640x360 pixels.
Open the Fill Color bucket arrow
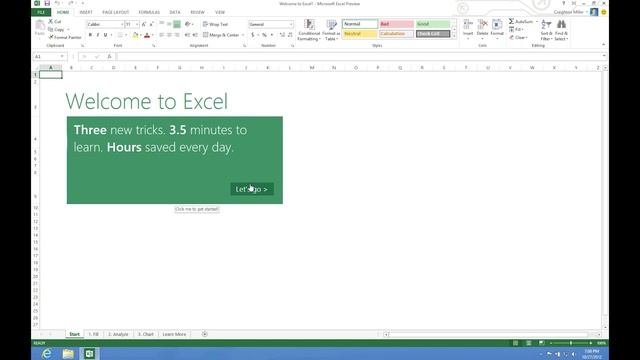point(141,36)
